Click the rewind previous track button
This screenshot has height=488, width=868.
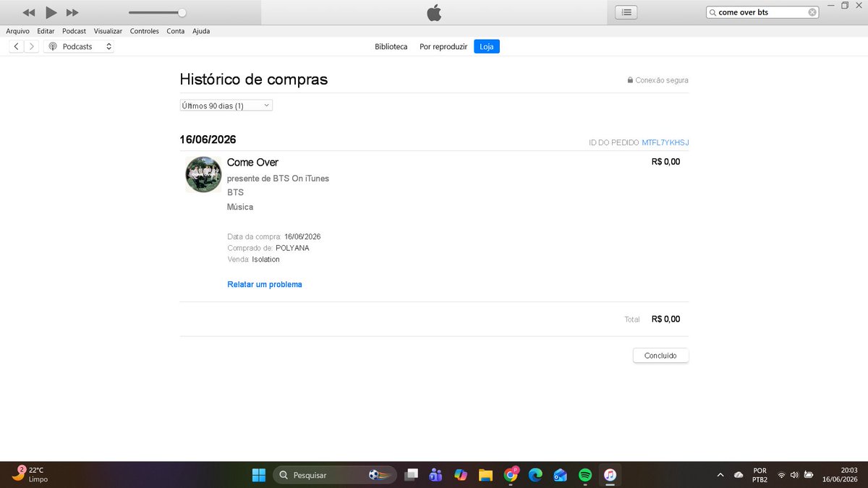point(29,12)
